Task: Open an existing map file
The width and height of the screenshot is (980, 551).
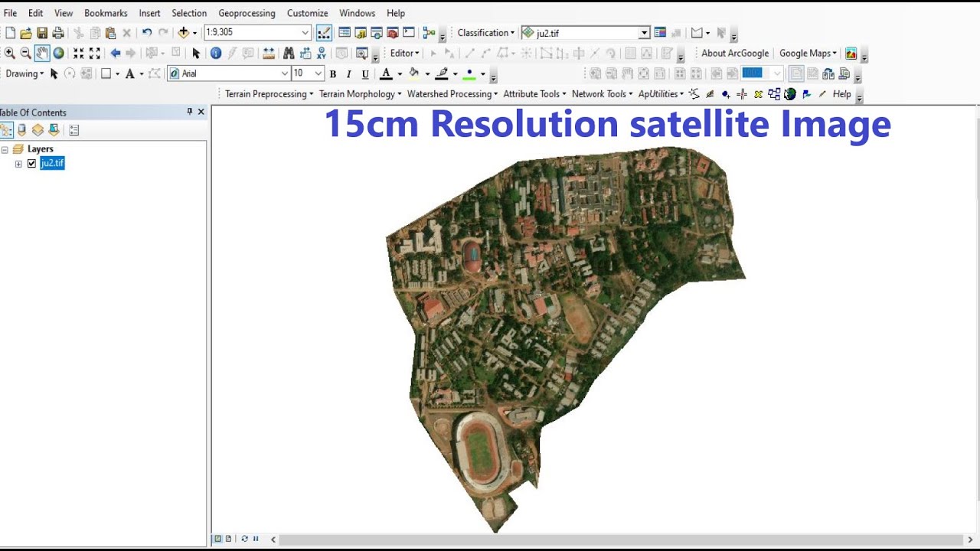Action: (x=26, y=33)
